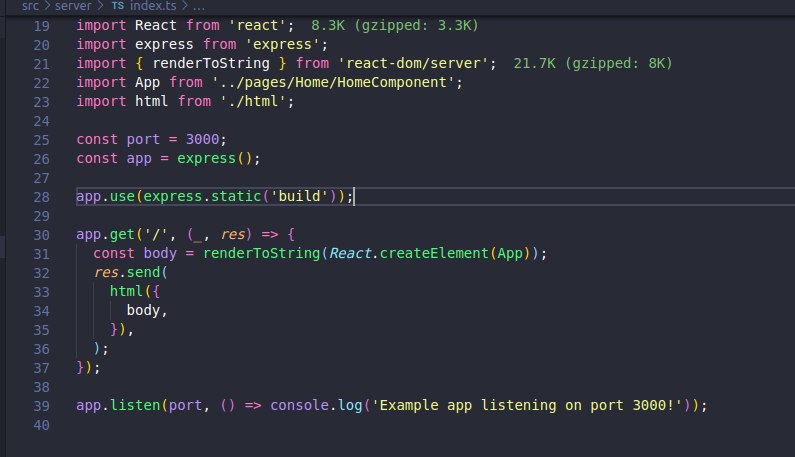Screen dimensions: 795x457
Task: Click the app constant on line 26
Action: pyautogui.click(x=139, y=158)
